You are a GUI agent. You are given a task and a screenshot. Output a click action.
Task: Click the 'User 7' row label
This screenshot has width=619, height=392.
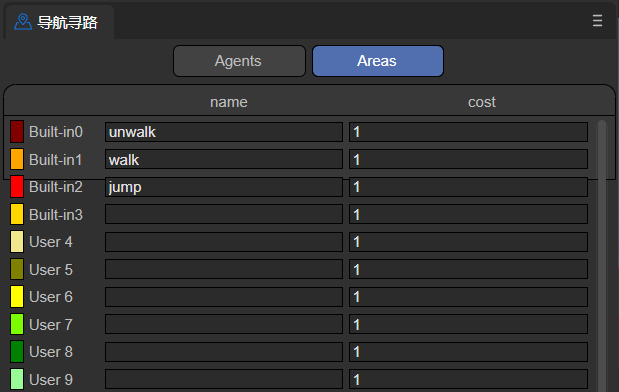pyautogui.click(x=51, y=324)
